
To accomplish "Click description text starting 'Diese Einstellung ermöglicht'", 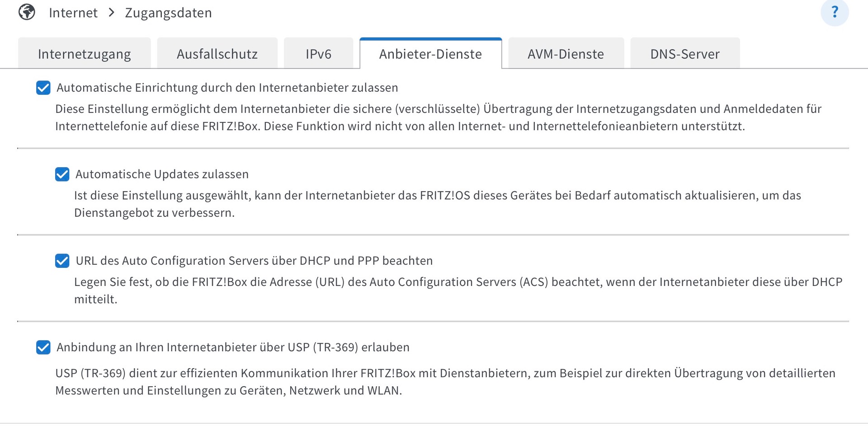I will click(x=439, y=117).
